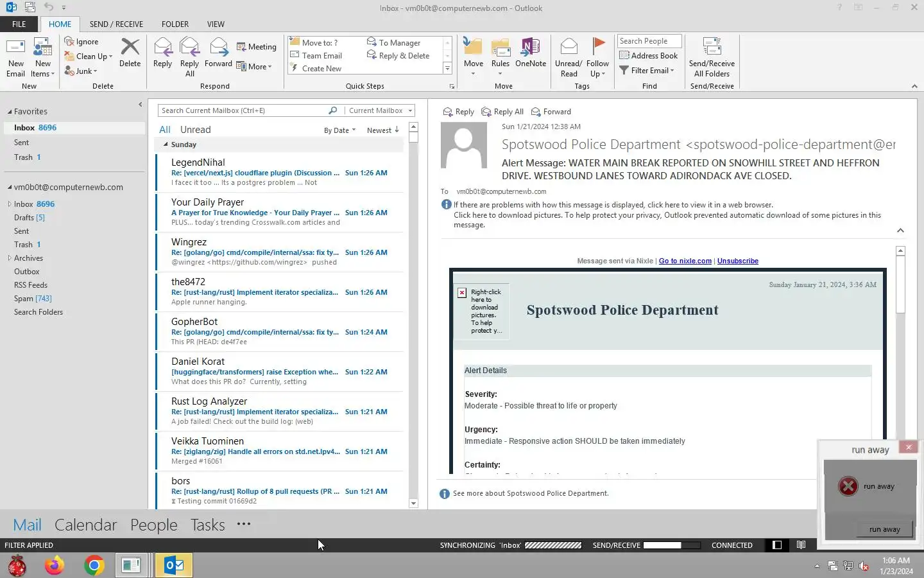Open Google Chrome from the taskbar
924x578 pixels.
click(94, 565)
